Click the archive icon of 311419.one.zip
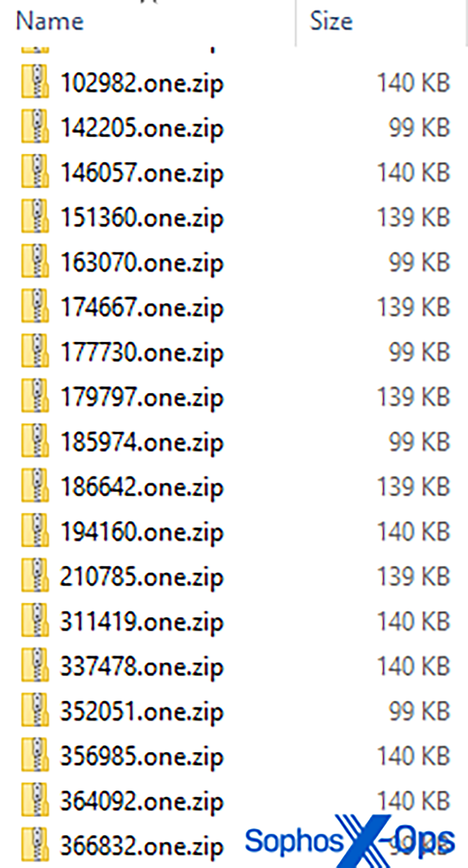This screenshot has width=468, height=868. pos(35,619)
